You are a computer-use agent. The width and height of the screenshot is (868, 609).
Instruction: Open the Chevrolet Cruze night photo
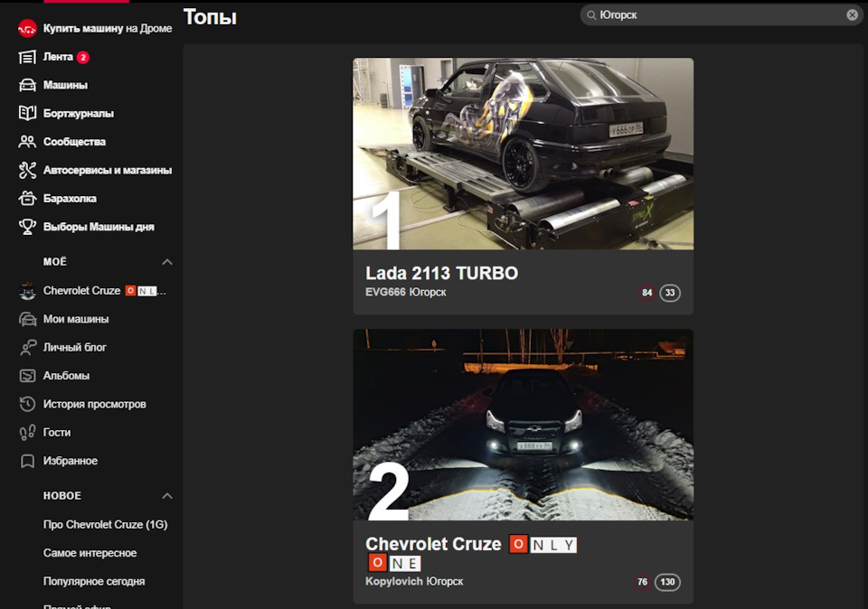[x=524, y=425]
